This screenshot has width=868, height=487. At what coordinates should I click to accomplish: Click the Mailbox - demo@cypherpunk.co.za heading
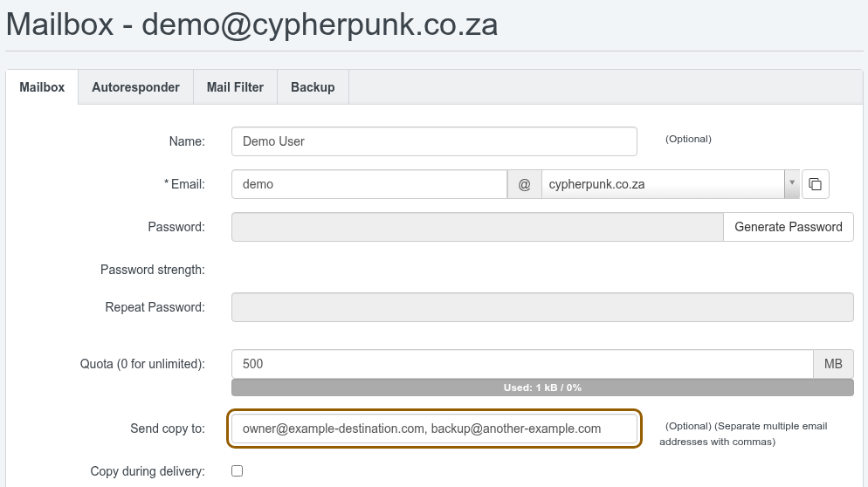tap(251, 25)
